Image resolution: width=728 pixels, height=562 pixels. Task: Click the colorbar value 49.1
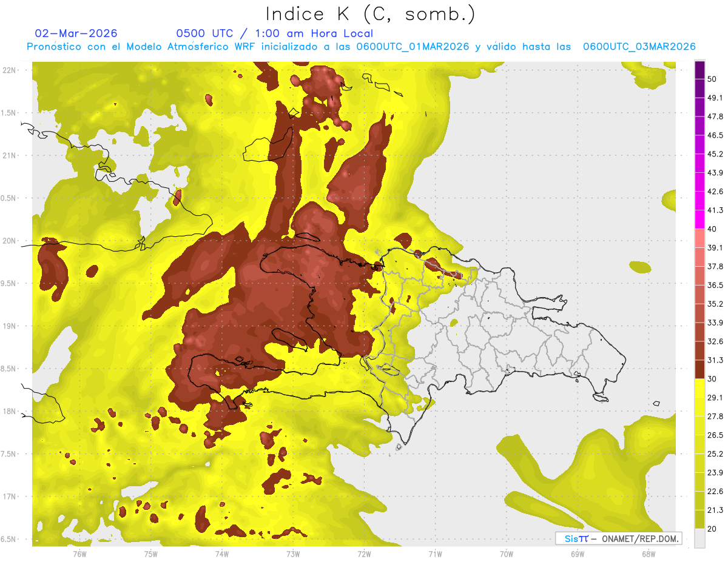point(715,98)
